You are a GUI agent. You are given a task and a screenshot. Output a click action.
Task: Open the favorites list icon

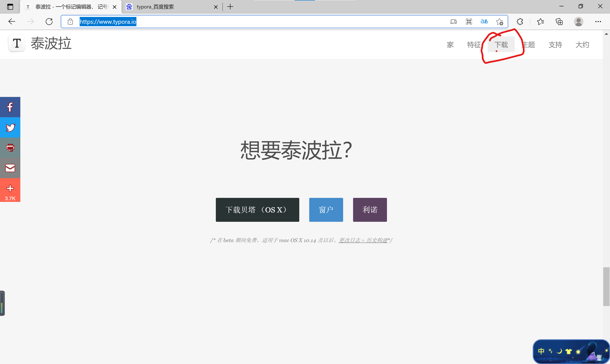[540, 22]
